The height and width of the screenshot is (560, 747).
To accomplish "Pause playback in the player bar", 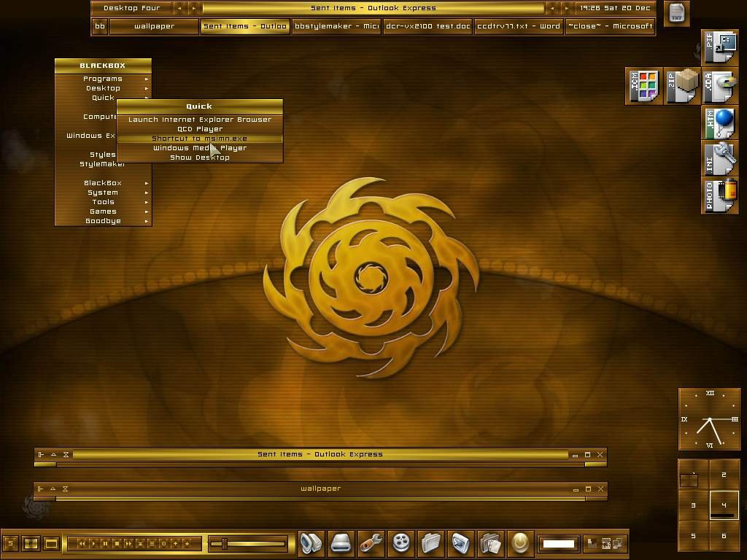I will pyautogui.click(x=105, y=543).
